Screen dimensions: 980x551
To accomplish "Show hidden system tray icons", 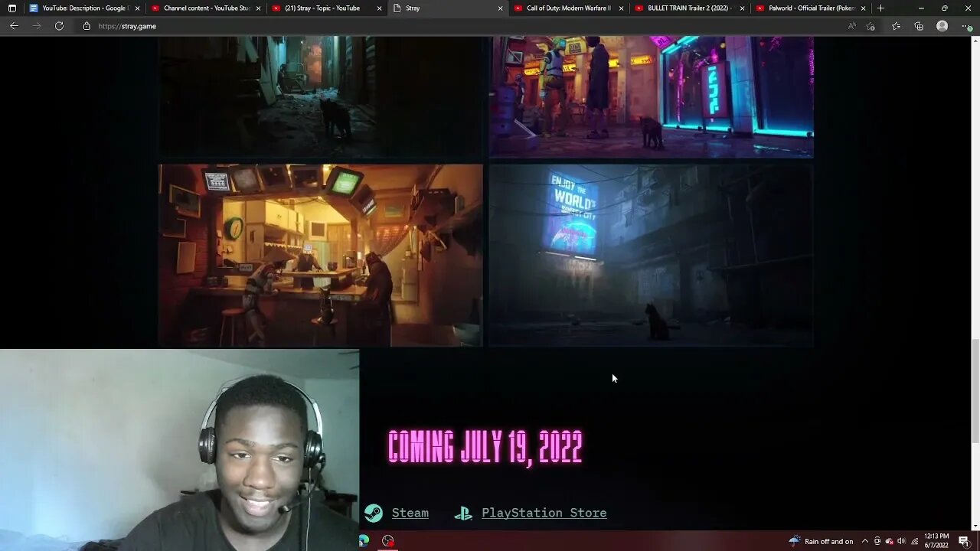I will [866, 542].
